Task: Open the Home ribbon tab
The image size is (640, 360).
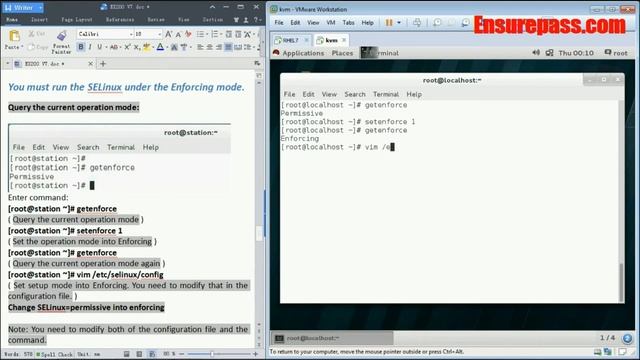Action: (12, 19)
